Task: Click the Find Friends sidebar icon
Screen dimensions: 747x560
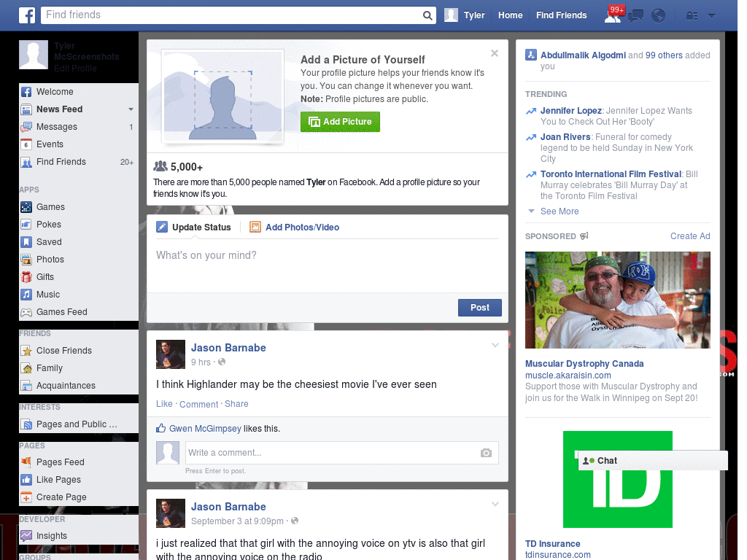Action: pos(26,163)
